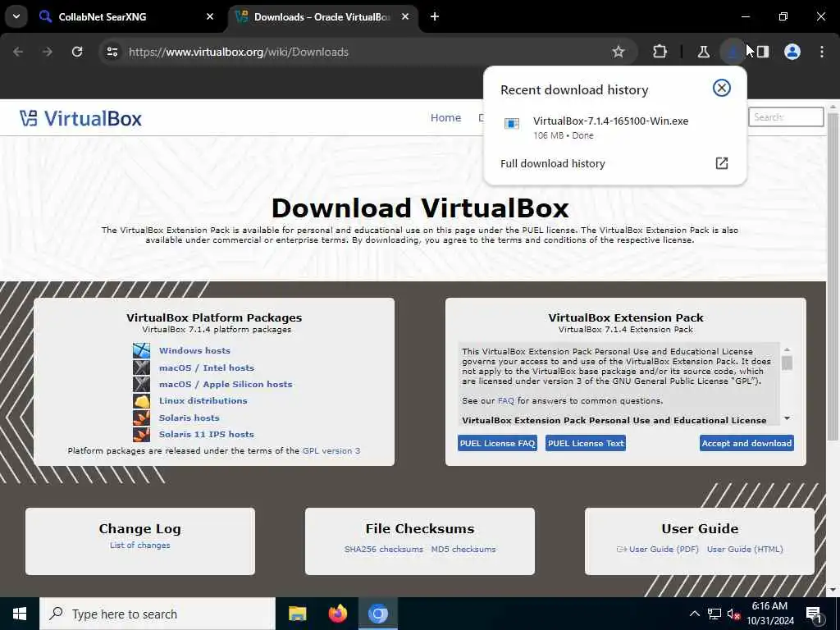Viewport: 840px width, 630px height.
Task: Open macOS / Apple Silicon hosts link
Action: (x=226, y=384)
